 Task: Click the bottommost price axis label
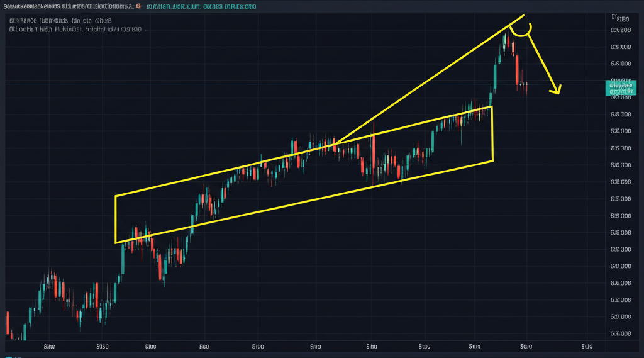click(620, 334)
